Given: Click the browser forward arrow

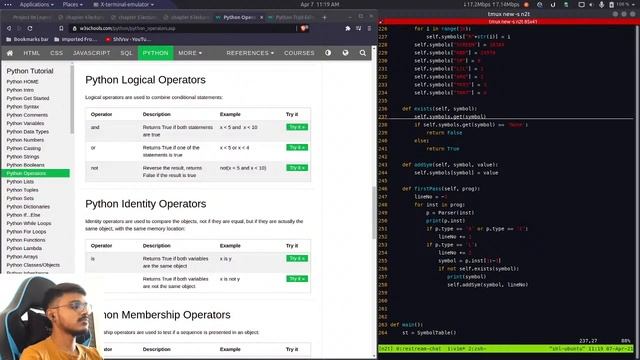Looking at the screenshot, I should [19, 29].
